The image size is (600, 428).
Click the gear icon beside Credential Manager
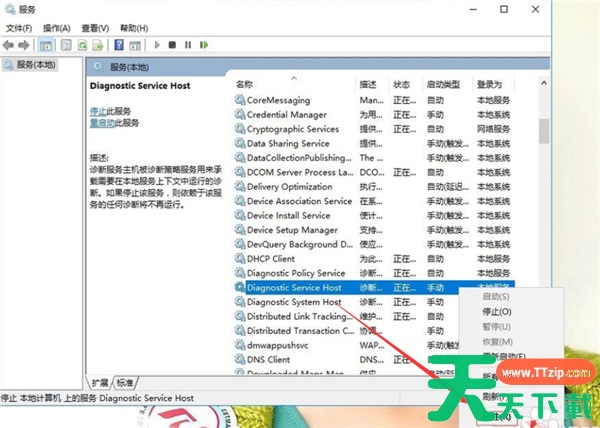click(x=240, y=114)
